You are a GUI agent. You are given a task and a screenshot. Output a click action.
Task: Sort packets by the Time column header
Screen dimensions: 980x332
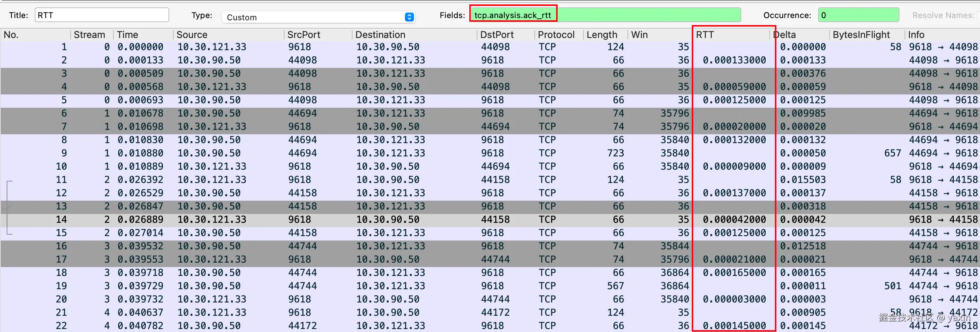point(127,35)
